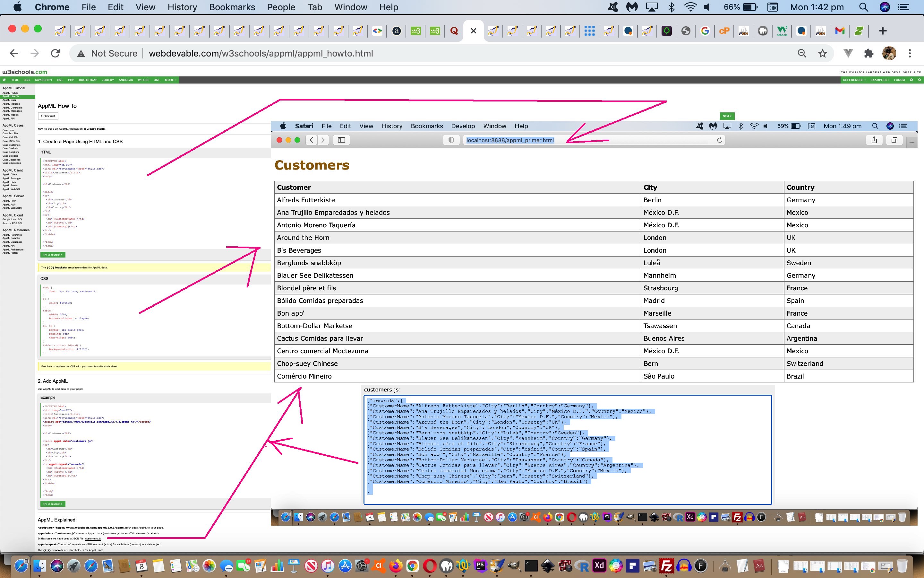Switch to the Gmail tab in Chrome
The image size is (924, 578).
click(x=840, y=31)
